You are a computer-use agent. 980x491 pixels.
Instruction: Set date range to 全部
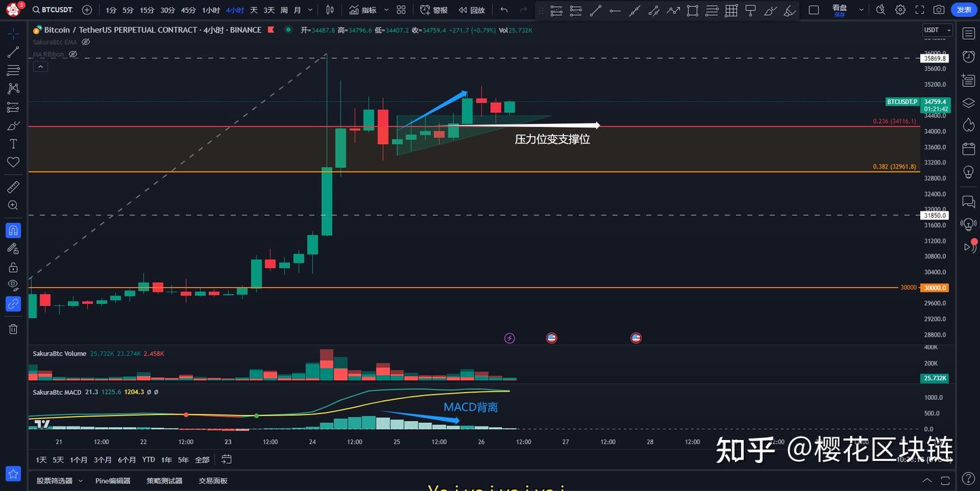coord(202,460)
